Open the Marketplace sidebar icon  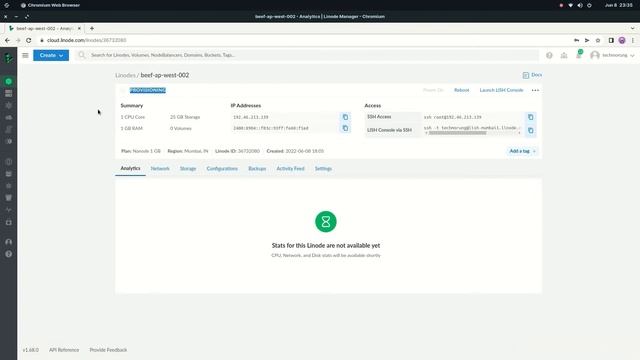pos(9,222)
